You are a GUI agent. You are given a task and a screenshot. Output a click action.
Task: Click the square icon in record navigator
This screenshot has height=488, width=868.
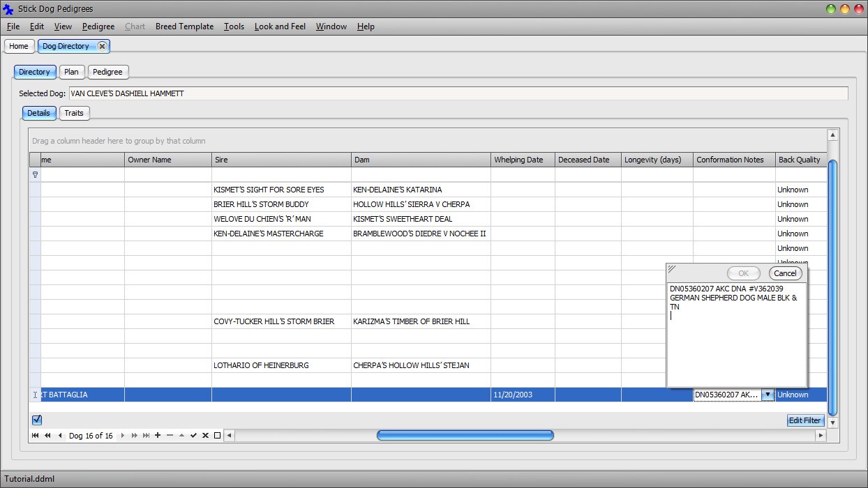point(217,436)
